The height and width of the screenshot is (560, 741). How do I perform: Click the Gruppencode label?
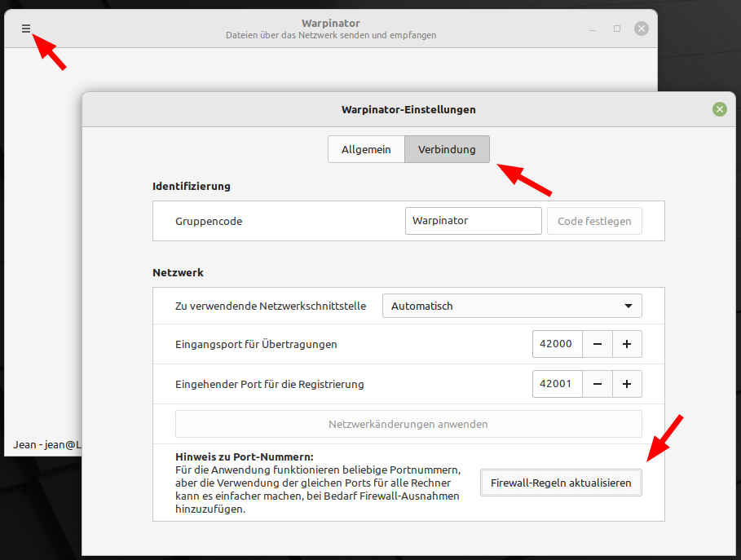[209, 221]
